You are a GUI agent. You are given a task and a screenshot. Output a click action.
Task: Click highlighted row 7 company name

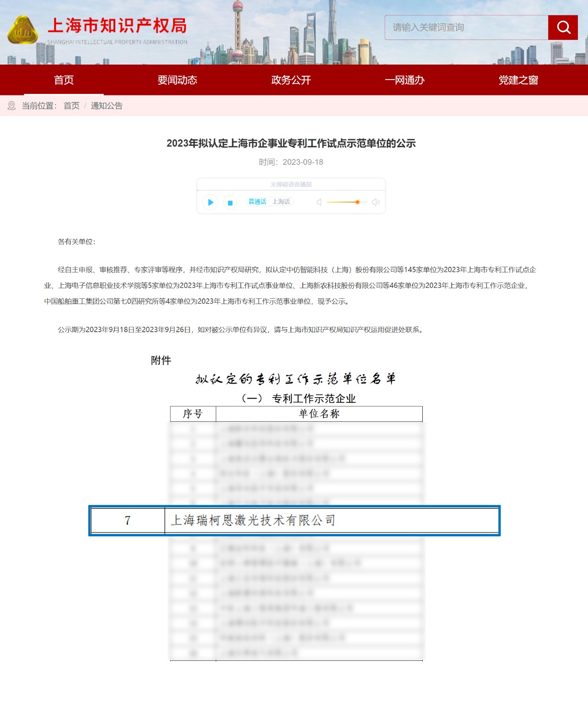coord(253,521)
